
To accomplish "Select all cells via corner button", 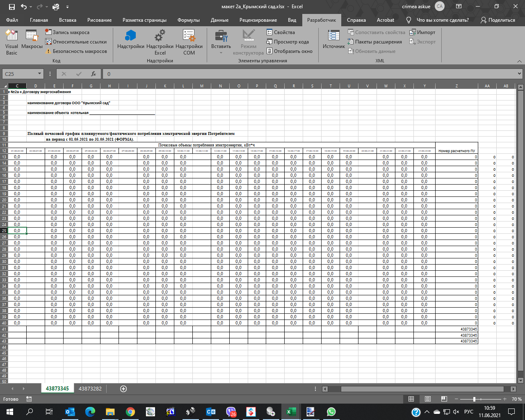I will click(x=5, y=86).
